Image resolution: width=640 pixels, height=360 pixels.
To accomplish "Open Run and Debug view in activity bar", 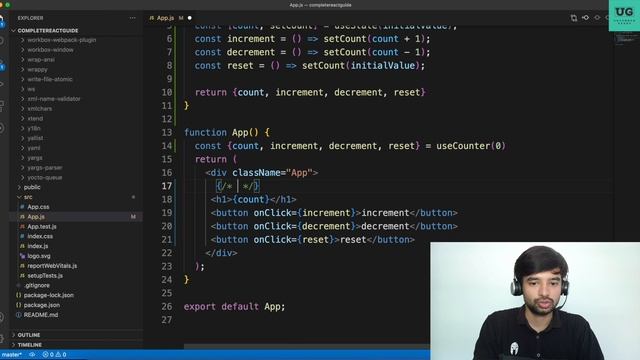I will click(2, 84).
